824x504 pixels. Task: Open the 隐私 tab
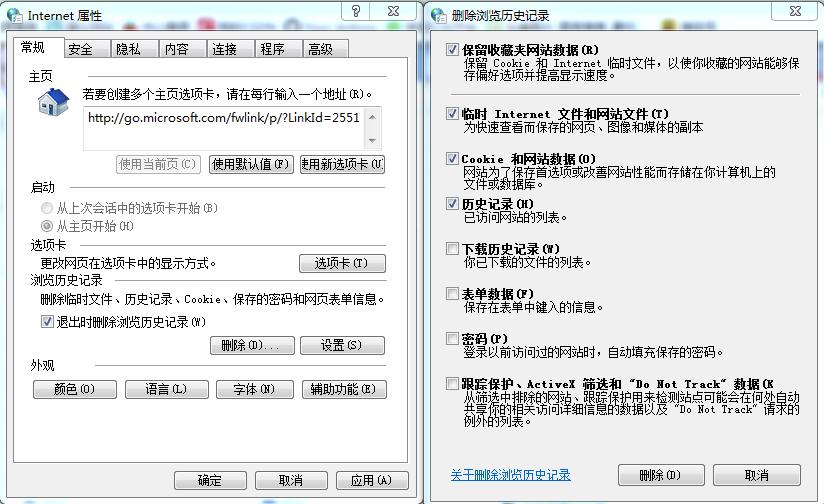point(134,49)
